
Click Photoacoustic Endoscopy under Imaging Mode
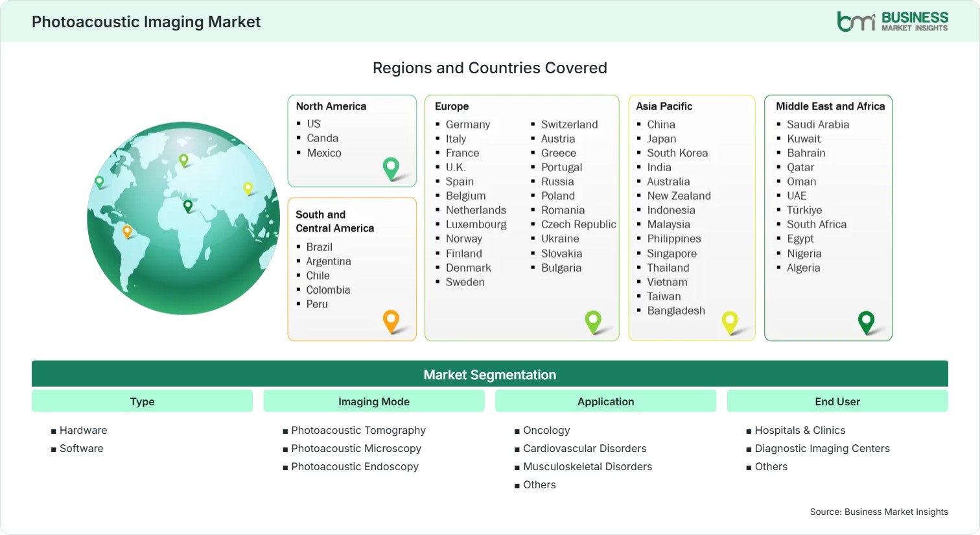(x=355, y=467)
